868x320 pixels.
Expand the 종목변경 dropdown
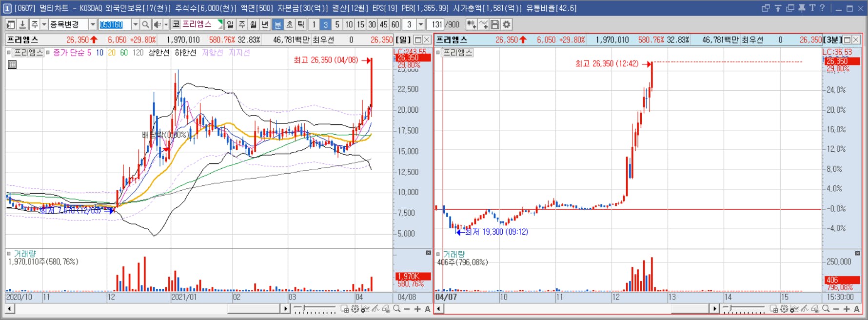point(93,24)
